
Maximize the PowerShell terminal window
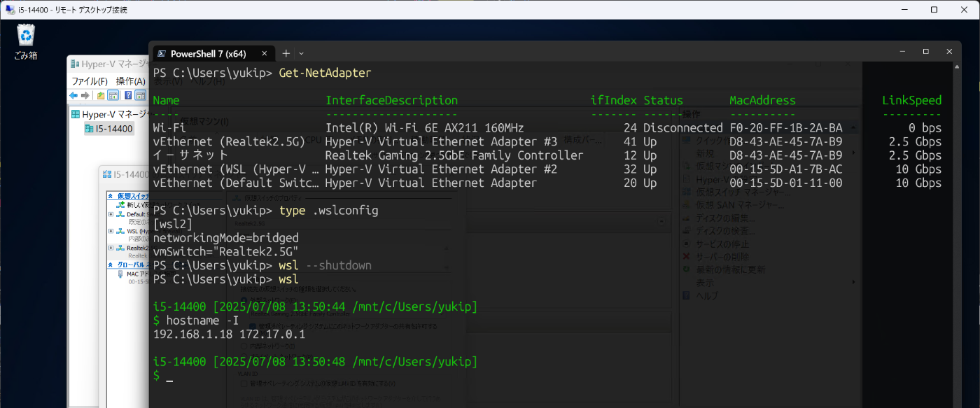[x=925, y=52]
